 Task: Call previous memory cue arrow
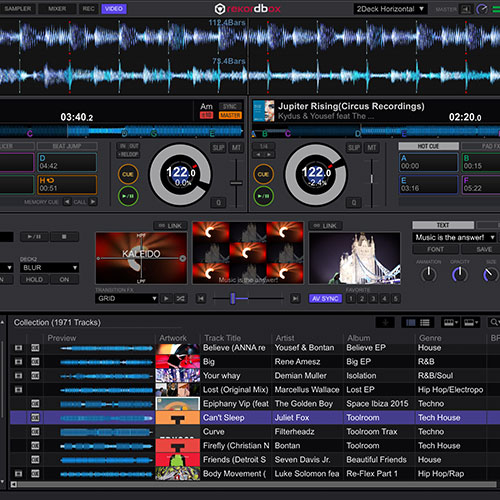67,202
